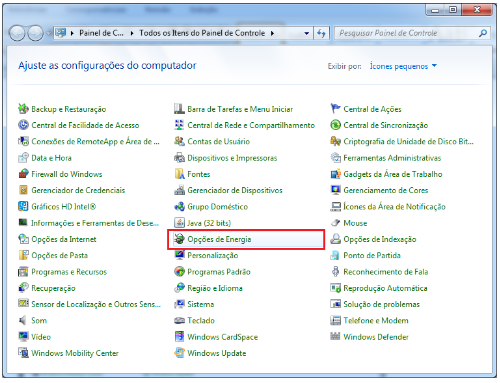Open Gadgets da Área de Trabalho link

pos(393,174)
